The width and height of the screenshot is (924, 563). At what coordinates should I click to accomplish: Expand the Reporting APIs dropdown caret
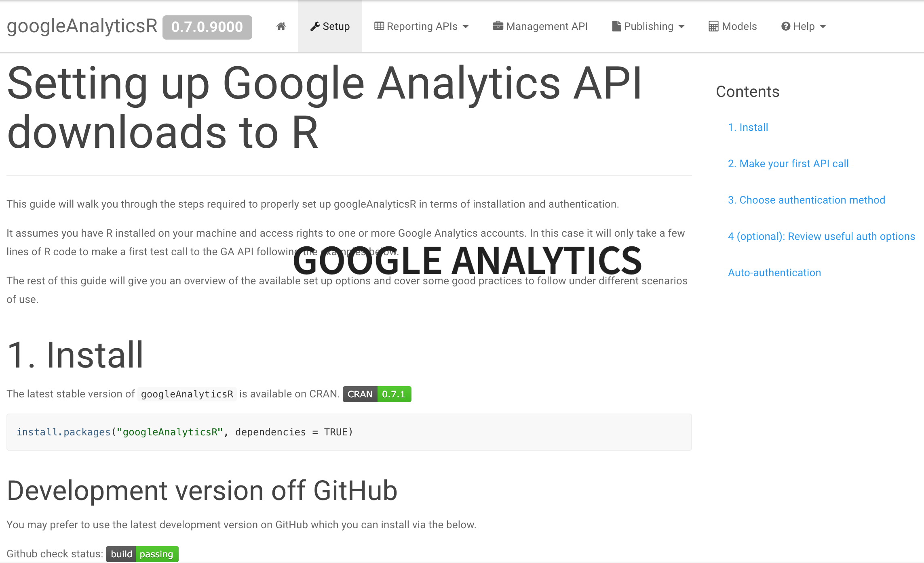[466, 27]
